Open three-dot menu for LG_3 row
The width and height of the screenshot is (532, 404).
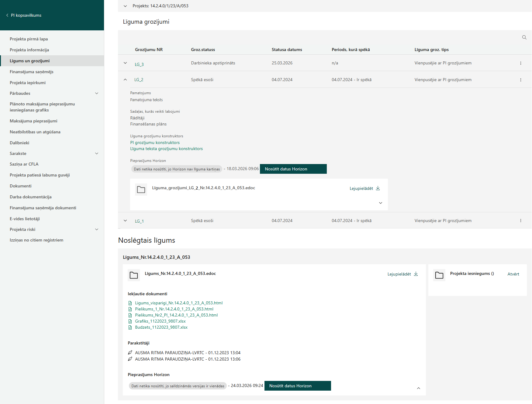coord(520,63)
